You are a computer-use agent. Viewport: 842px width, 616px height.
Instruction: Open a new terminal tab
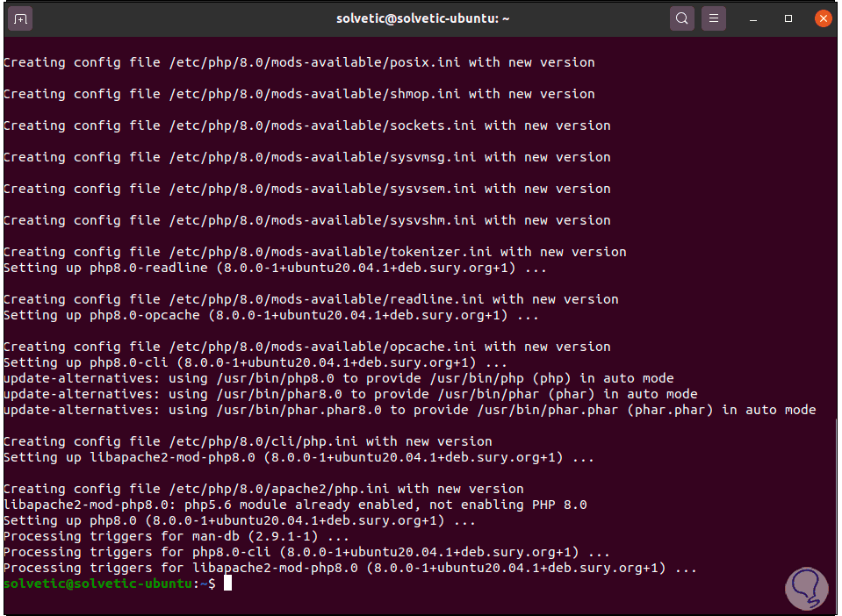(x=21, y=18)
